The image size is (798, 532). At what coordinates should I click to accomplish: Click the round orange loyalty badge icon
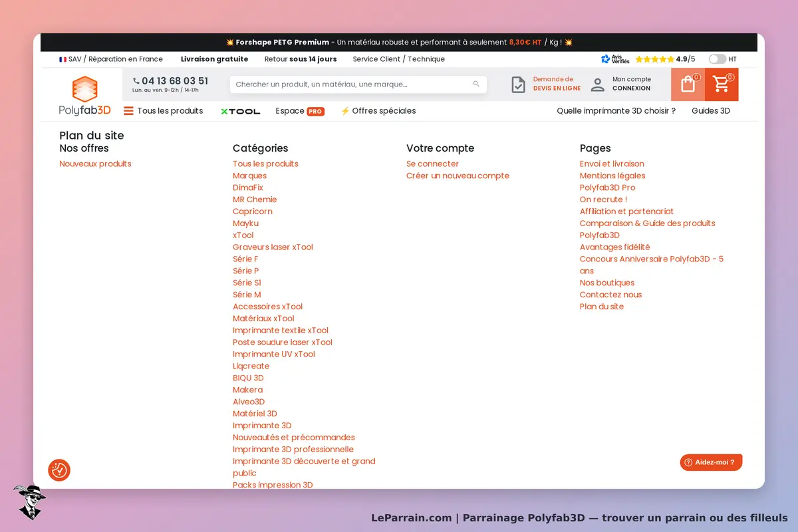(59, 470)
